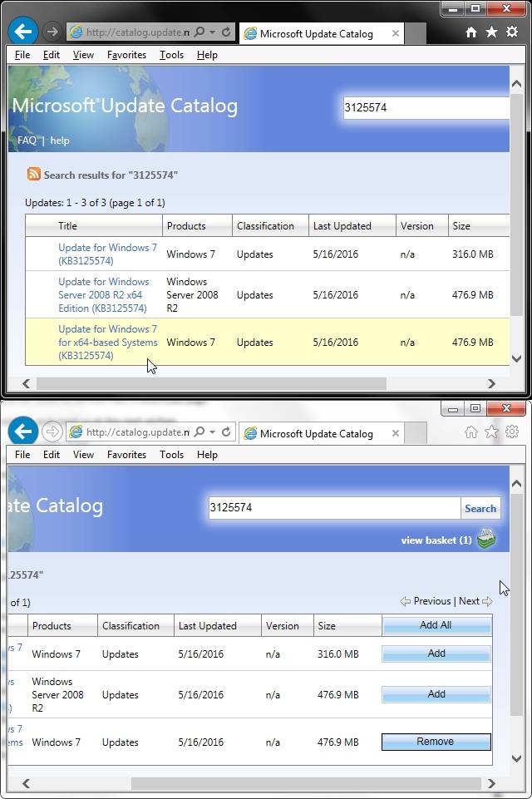Click IE page icon in top address bar
The height and width of the screenshot is (799, 532).
[76, 32]
